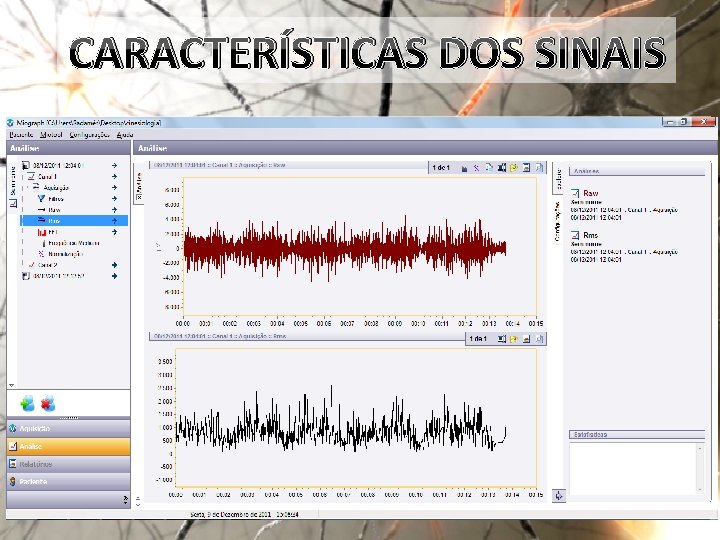Select the Aquisição tree node
Screen dimensions: 720x540
point(56,188)
